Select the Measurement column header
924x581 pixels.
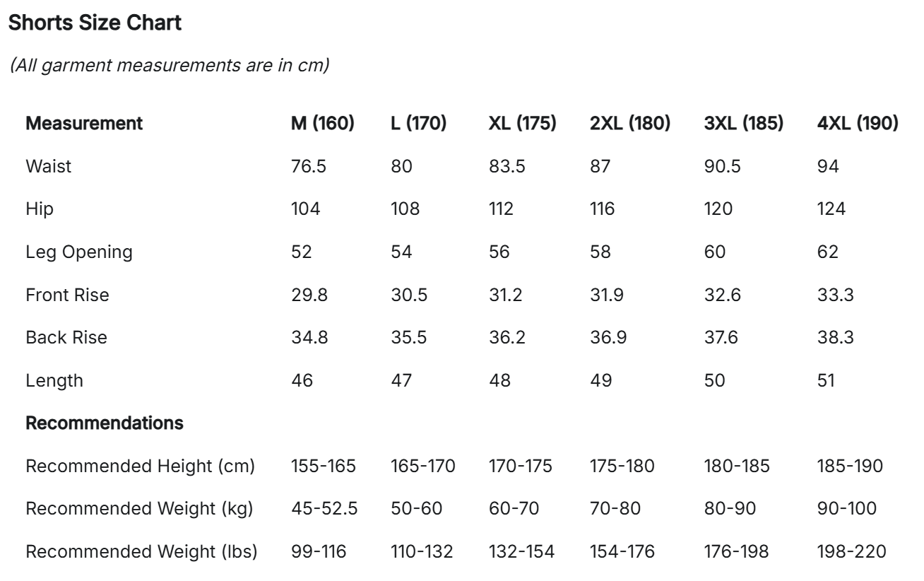click(x=84, y=124)
